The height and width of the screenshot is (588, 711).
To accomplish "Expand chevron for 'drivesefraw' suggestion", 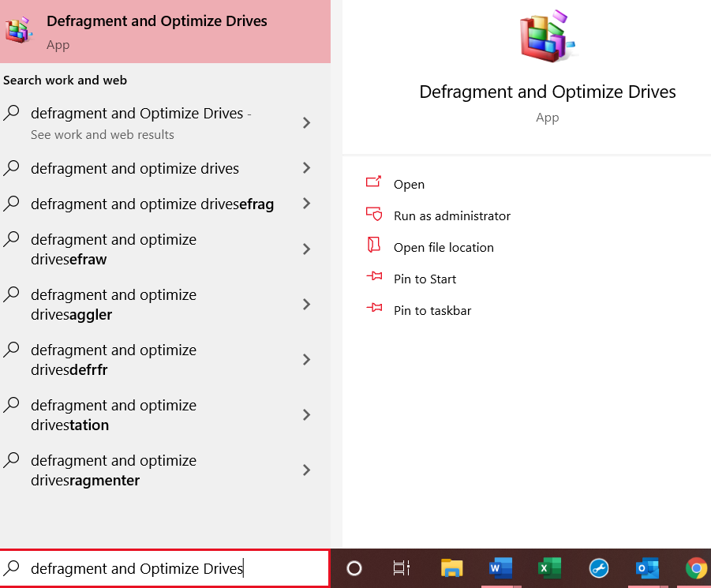I will tap(306, 249).
